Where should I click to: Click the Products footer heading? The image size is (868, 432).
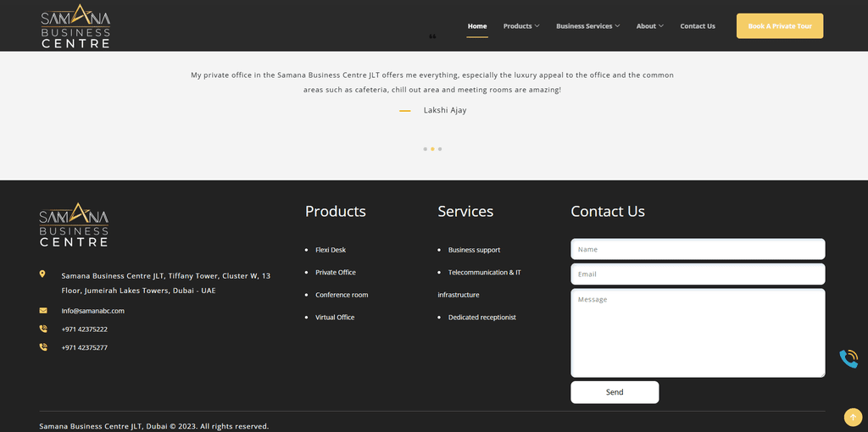point(336,211)
